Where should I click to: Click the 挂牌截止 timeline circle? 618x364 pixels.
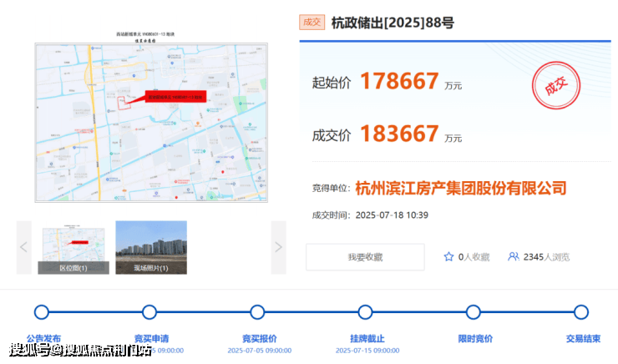pos(365,312)
